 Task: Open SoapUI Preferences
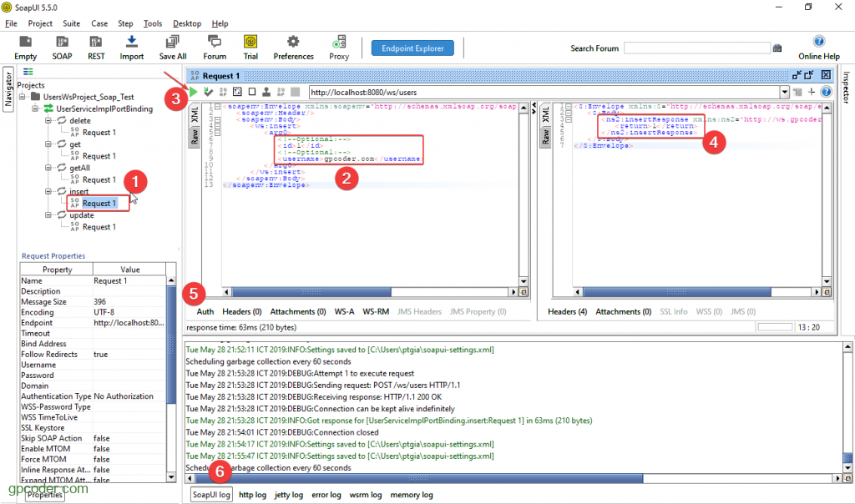[293, 46]
